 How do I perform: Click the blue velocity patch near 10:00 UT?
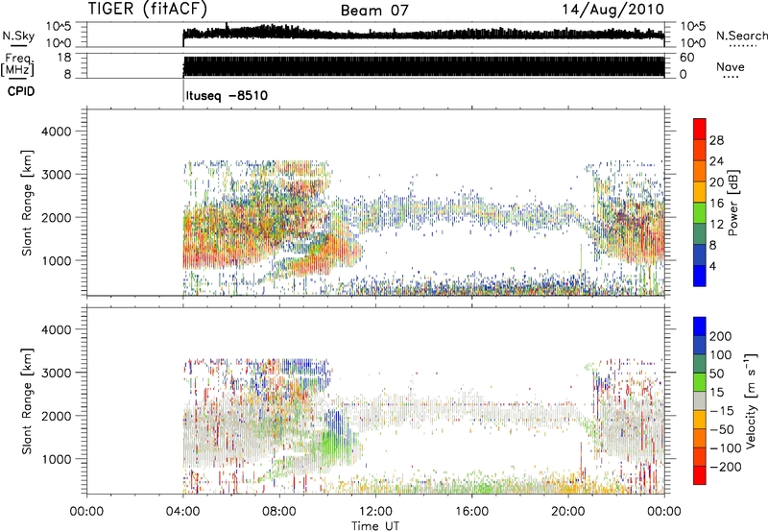click(x=335, y=422)
